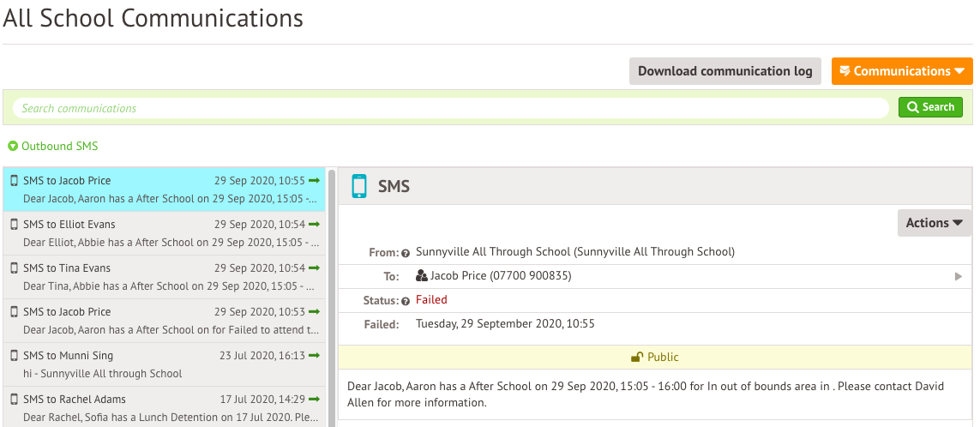This screenshot has width=980, height=427.
Task: Toggle the Public padlock visibility bar
Action: coord(655,358)
